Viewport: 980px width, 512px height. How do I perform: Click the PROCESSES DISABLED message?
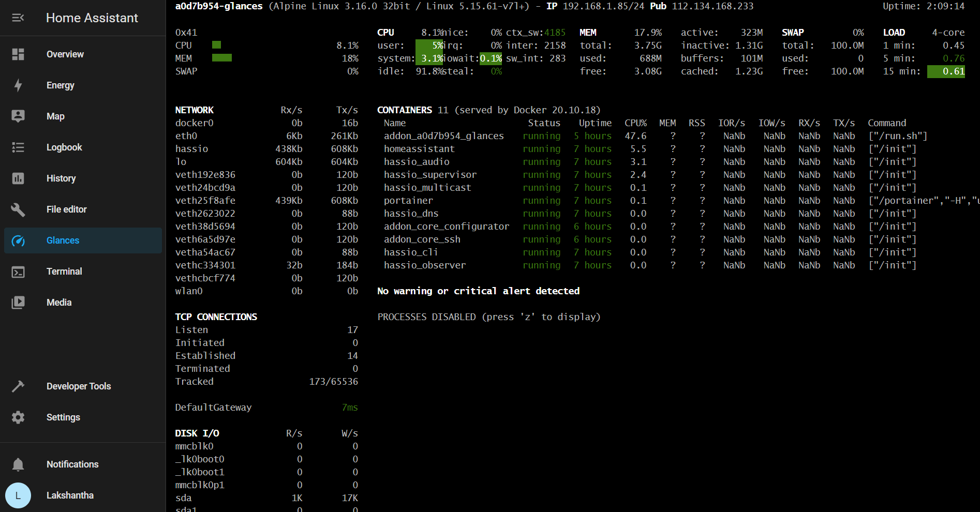pos(489,317)
